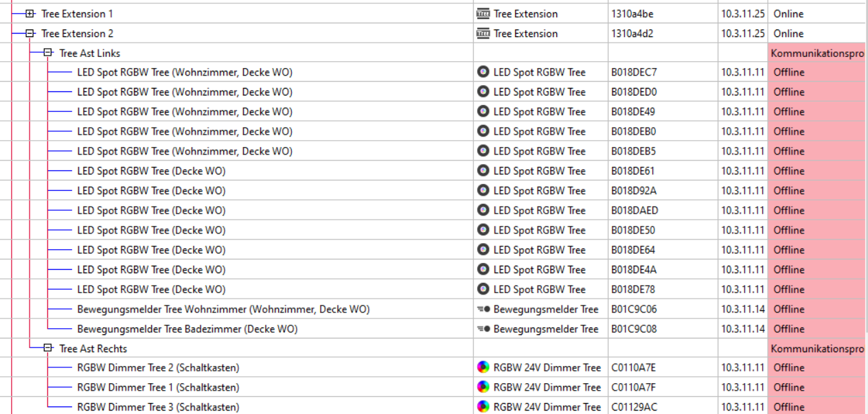868x414 pixels.
Task: Click RGBW dimmer color wheel icon for C01129AC
Action: 483,407
